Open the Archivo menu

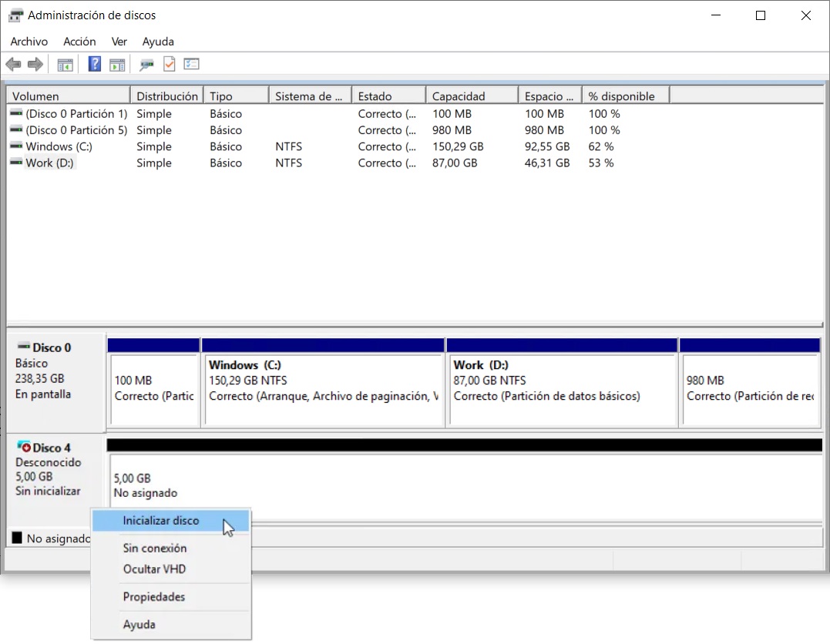pos(29,42)
